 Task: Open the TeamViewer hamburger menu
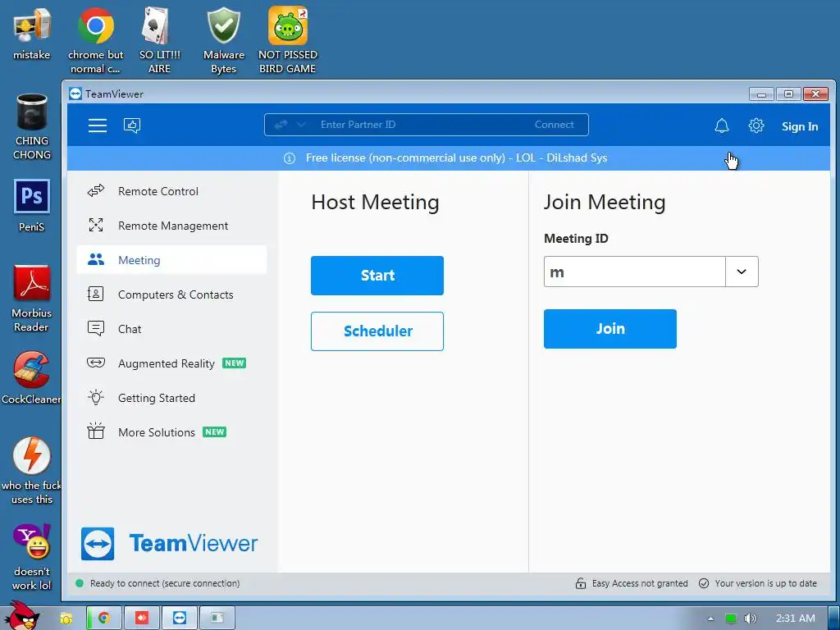[x=98, y=126]
